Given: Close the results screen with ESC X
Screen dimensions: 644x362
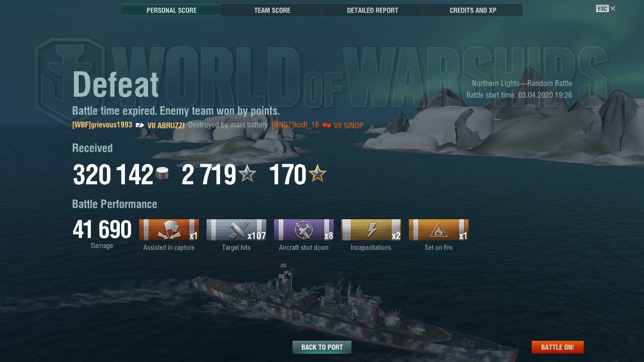Looking at the screenshot, I should [606, 8].
